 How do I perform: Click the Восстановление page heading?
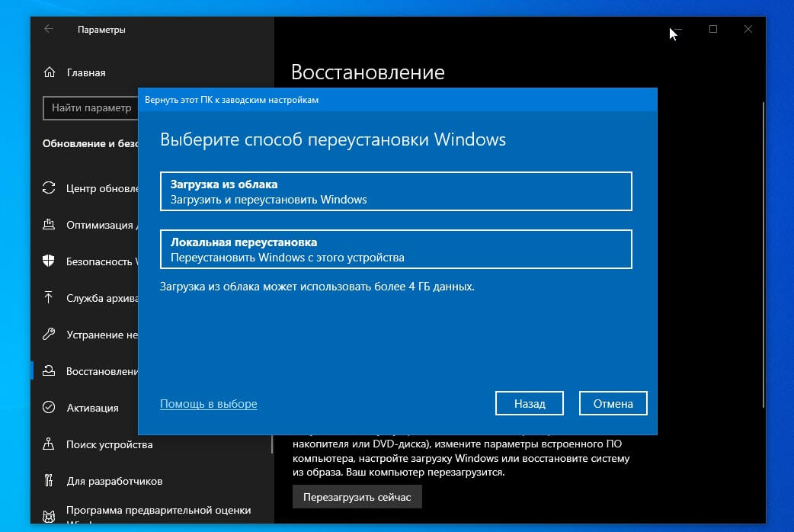click(368, 72)
